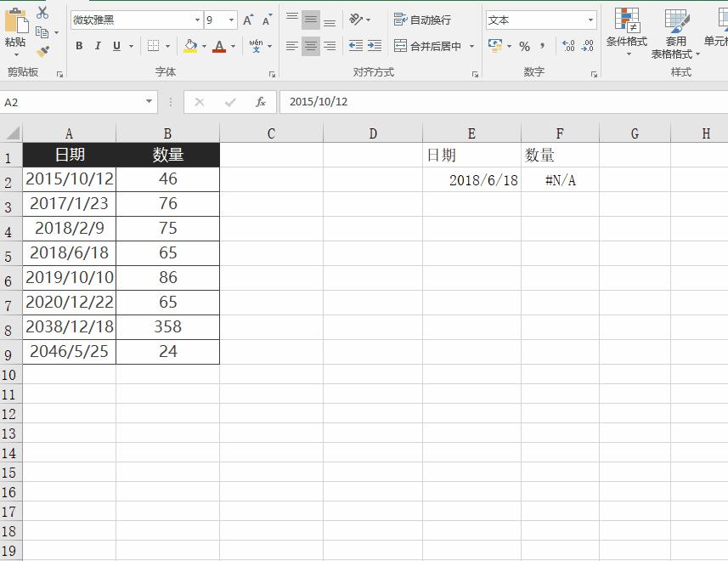The image size is (728, 561).
Task: Expand underline style arrow
Action: 132,46
